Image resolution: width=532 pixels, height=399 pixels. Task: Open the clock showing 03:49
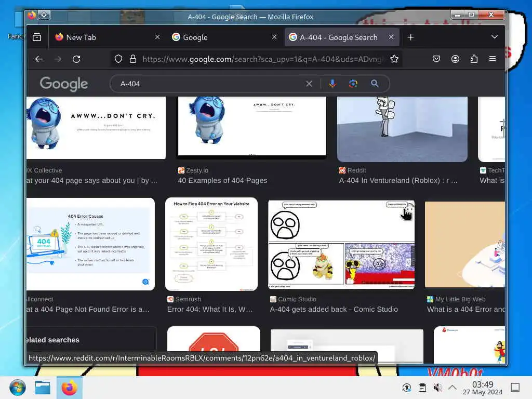(x=483, y=388)
